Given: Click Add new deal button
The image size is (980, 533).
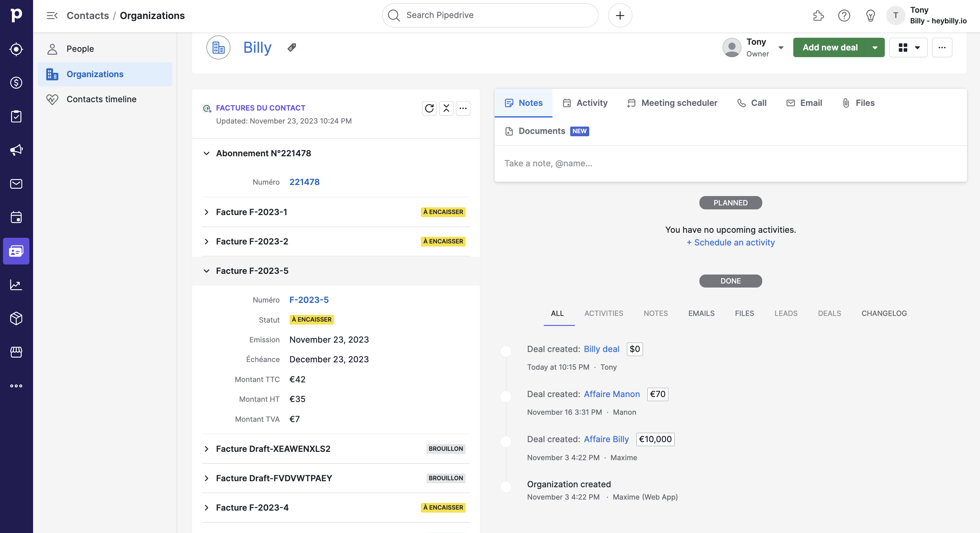Looking at the screenshot, I should (x=830, y=47).
